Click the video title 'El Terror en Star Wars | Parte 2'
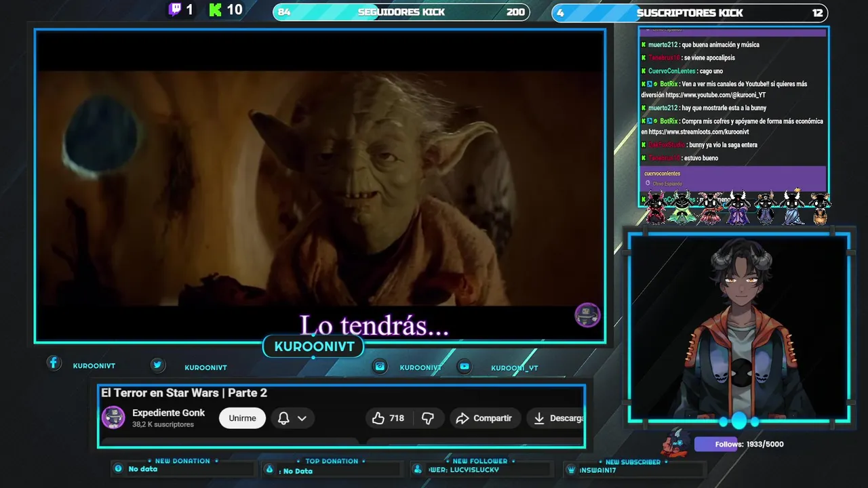 click(184, 392)
